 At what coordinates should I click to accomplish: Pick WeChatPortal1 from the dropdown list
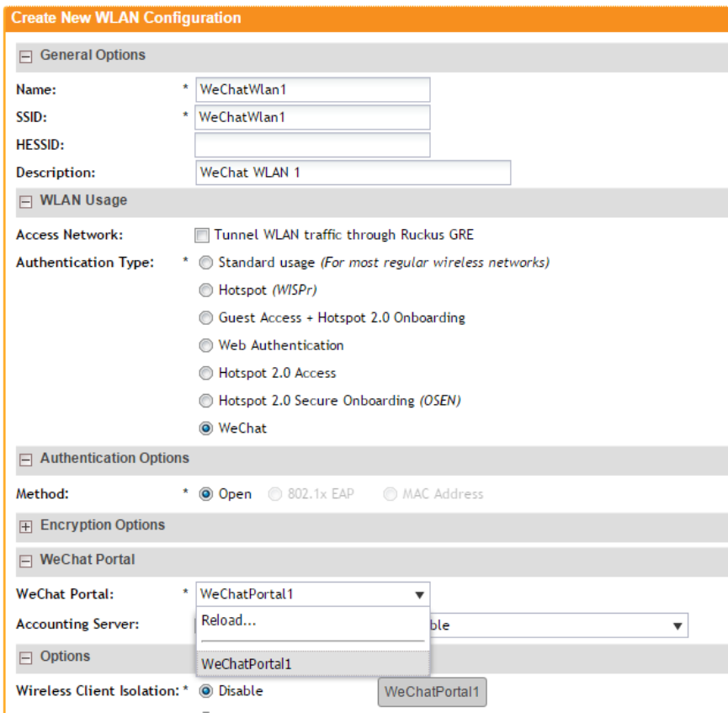247,664
